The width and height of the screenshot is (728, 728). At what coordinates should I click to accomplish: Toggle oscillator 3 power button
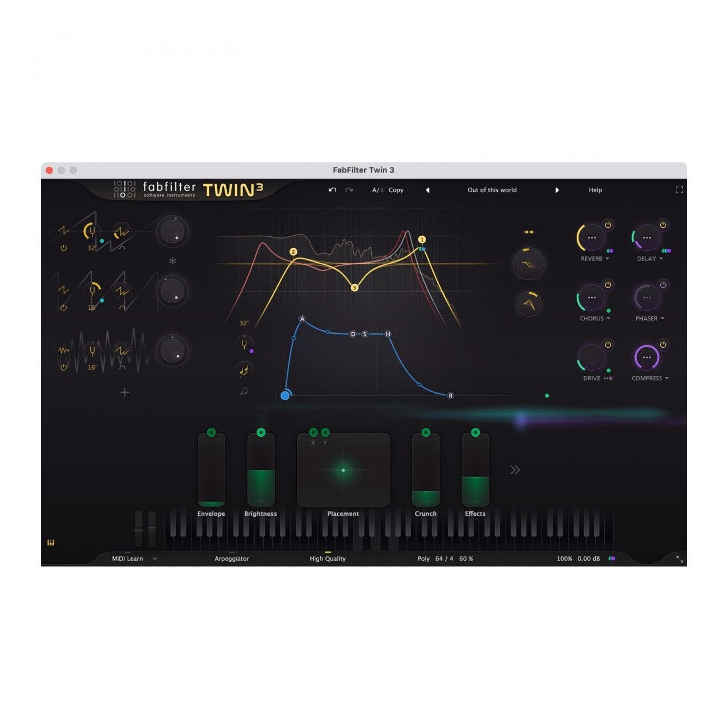[63, 367]
